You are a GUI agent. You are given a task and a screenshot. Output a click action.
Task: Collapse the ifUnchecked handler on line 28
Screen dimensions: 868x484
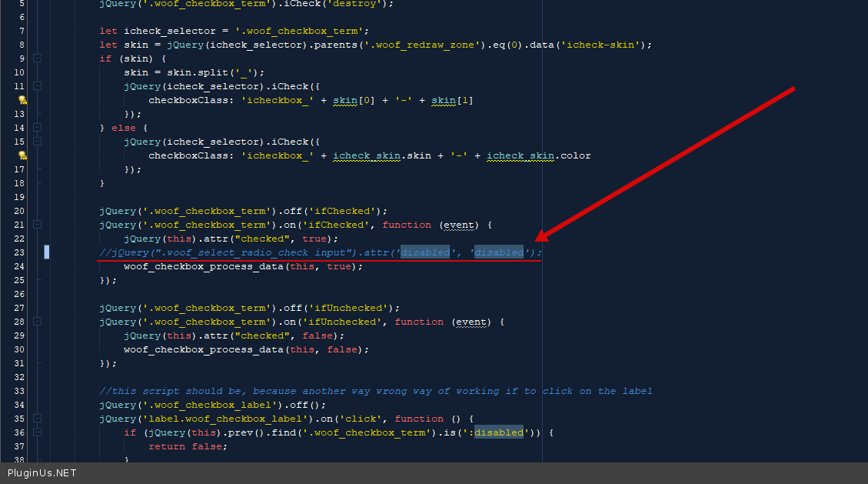click(x=37, y=322)
